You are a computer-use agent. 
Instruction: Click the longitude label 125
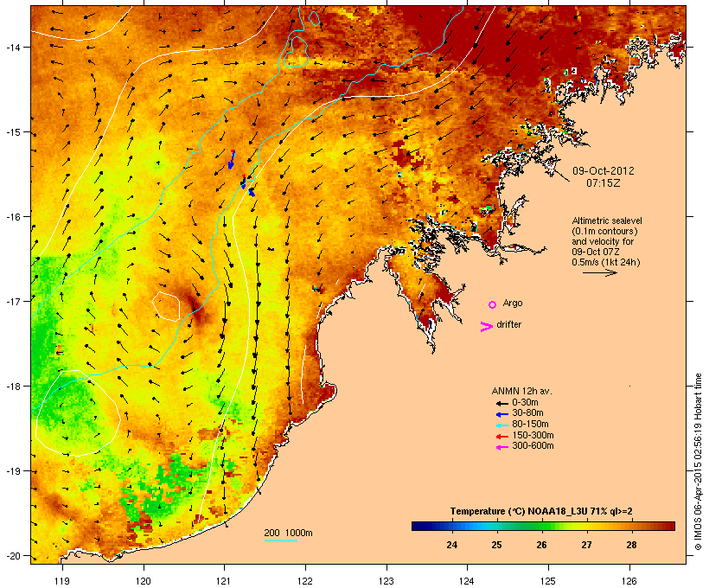[548, 581]
